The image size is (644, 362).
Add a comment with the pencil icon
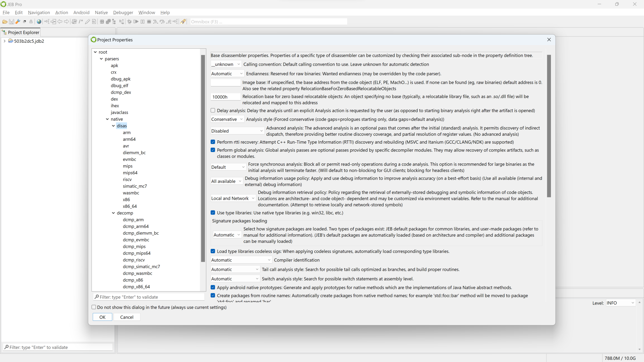(x=88, y=22)
